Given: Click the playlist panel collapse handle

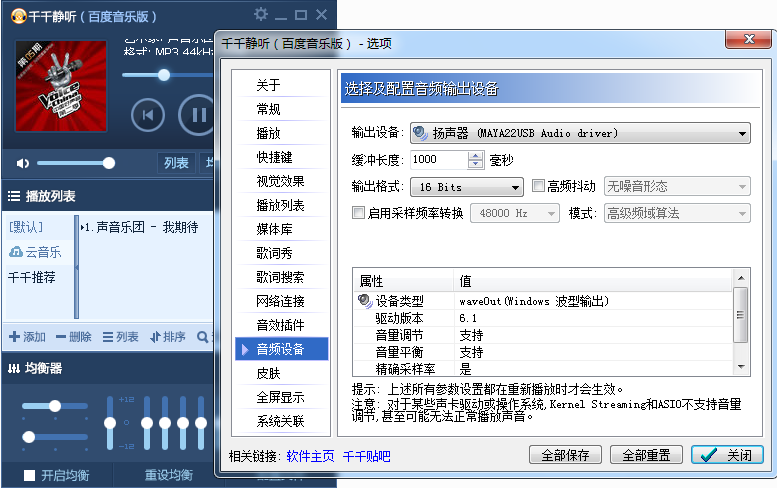Looking at the screenshot, I should (76, 267).
